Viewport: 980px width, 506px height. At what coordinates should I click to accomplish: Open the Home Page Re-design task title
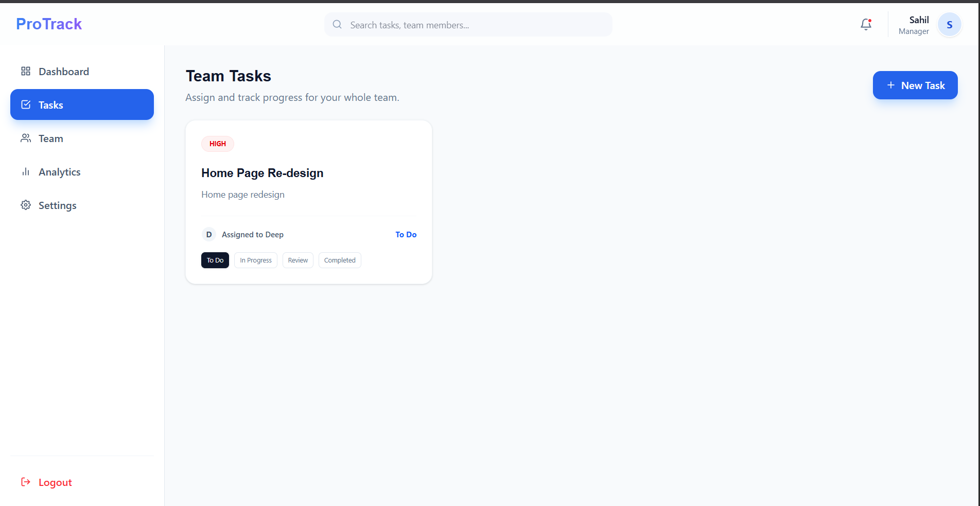point(262,173)
